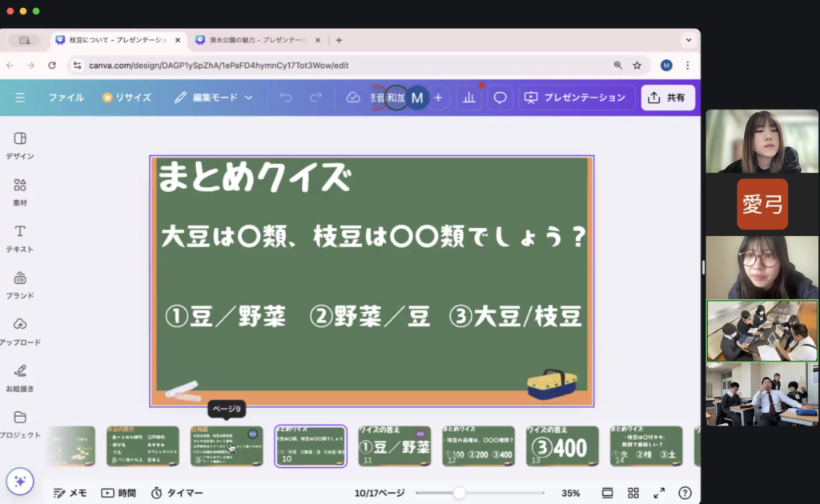The height and width of the screenshot is (504, 820).
Task: View site information icon in address bar
Action: pos(78,66)
